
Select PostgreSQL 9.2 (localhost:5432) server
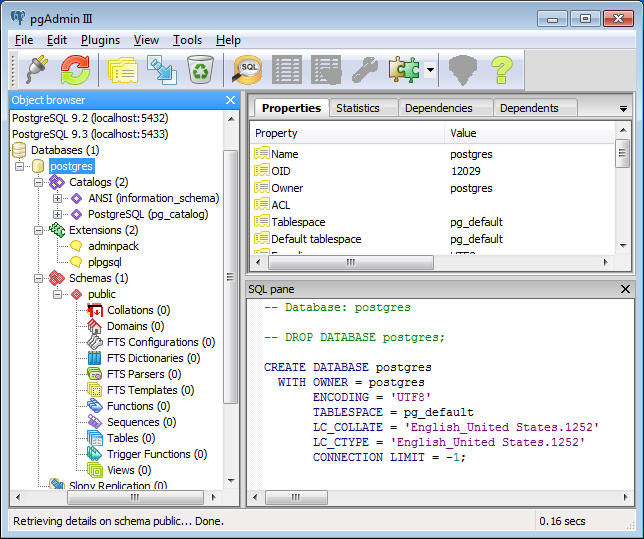90,118
